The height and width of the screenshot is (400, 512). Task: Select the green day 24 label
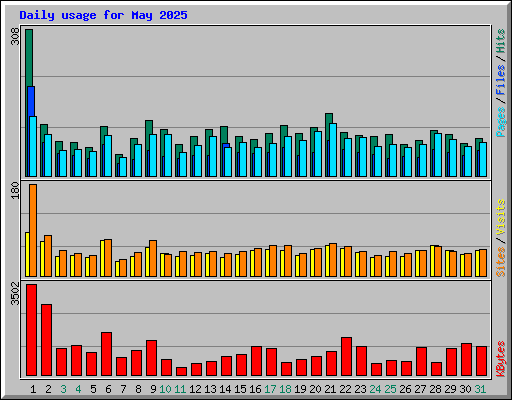click(375, 389)
